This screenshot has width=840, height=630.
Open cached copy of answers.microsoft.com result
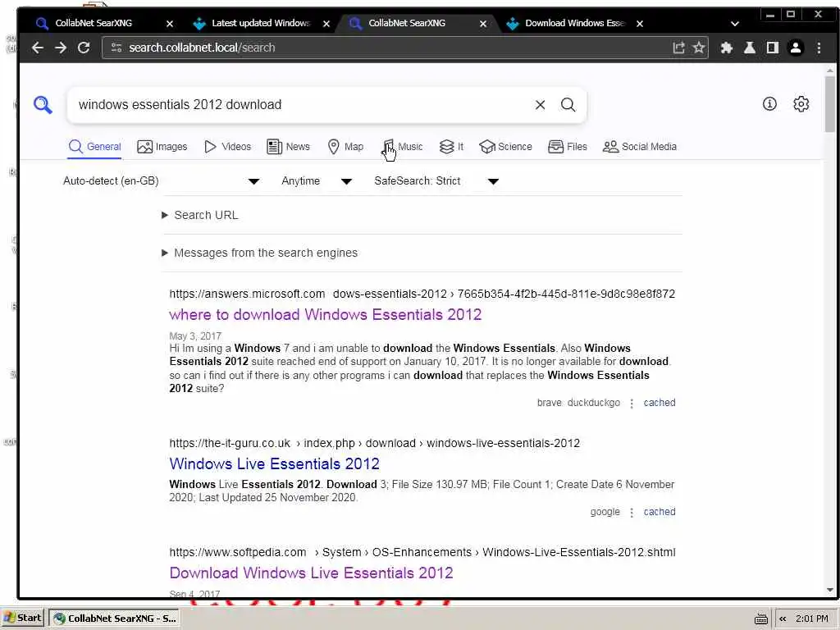pos(660,403)
